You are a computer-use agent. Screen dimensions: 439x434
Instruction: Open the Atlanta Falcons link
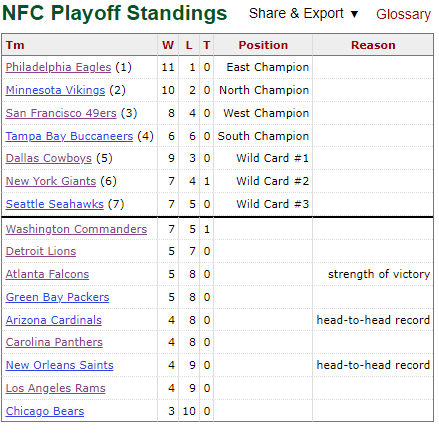click(47, 274)
